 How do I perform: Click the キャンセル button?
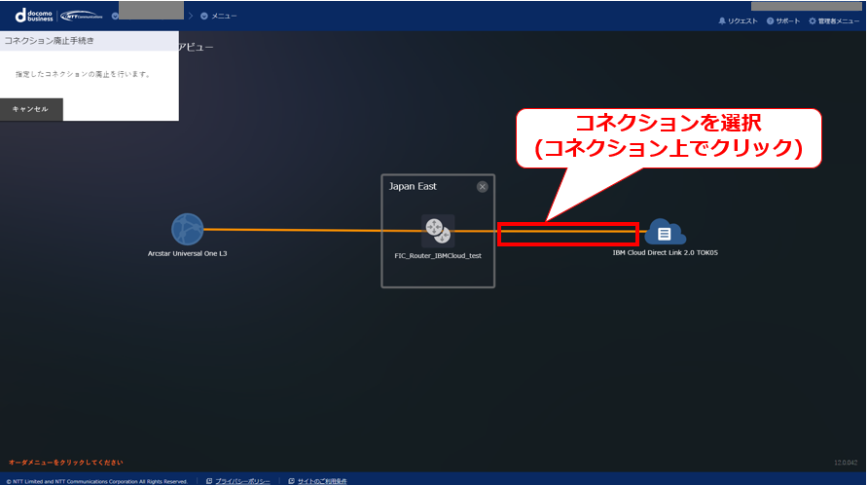tap(31, 109)
